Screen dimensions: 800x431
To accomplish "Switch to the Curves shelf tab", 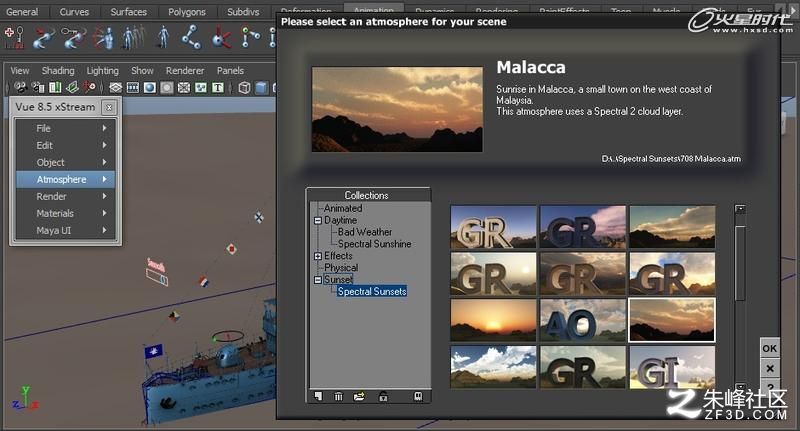I will pos(74,12).
